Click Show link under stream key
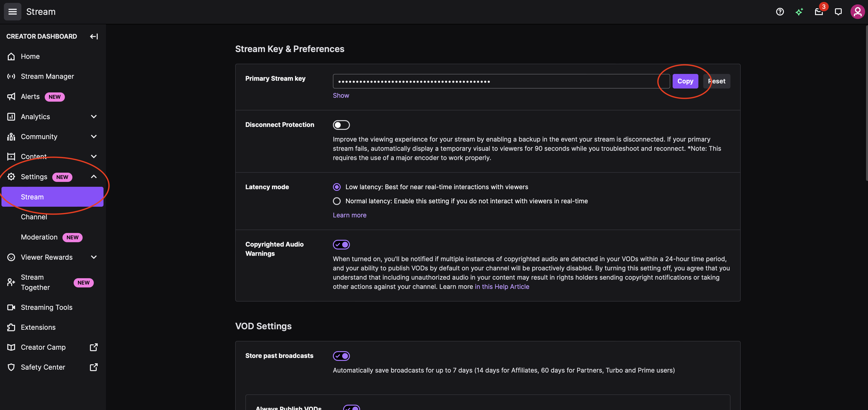The width and height of the screenshot is (868, 410). [x=341, y=95]
